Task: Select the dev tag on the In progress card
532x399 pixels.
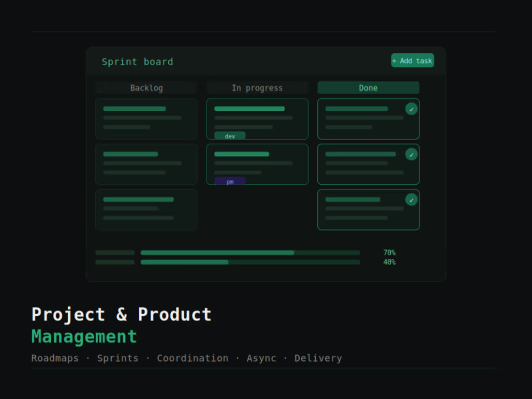Action: [x=230, y=135]
